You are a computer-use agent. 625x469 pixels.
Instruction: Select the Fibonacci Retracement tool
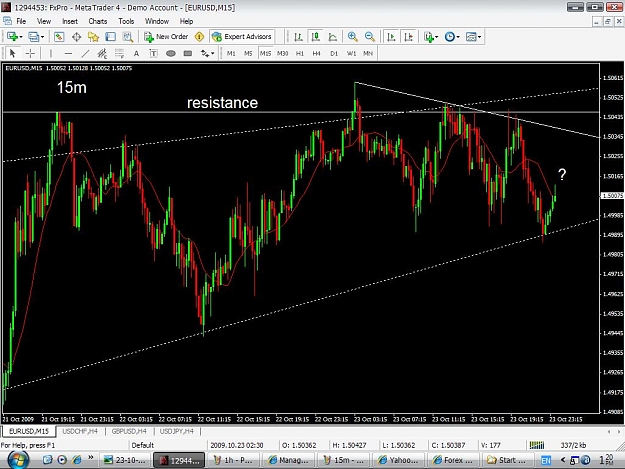[x=119, y=53]
